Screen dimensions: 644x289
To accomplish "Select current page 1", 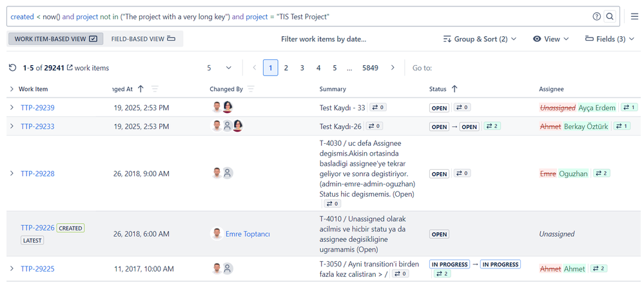I will [x=270, y=68].
